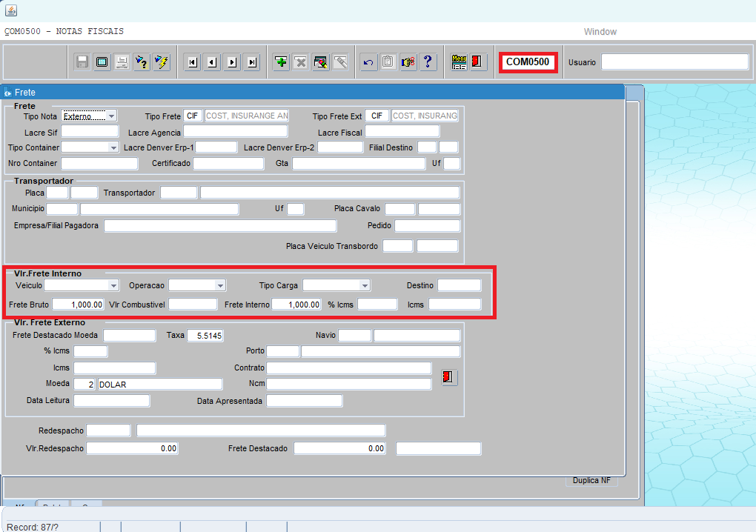Insert new record with green plus icon
The height and width of the screenshot is (532, 756).
click(x=281, y=62)
